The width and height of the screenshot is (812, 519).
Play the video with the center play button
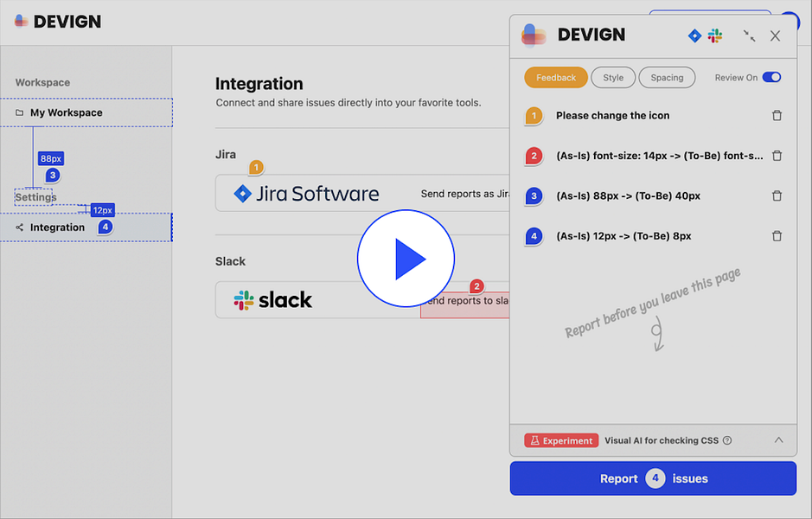tap(406, 259)
